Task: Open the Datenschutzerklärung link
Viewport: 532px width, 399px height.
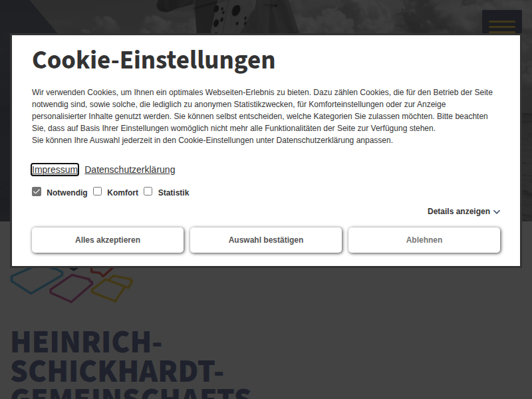Action: click(130, 170)
